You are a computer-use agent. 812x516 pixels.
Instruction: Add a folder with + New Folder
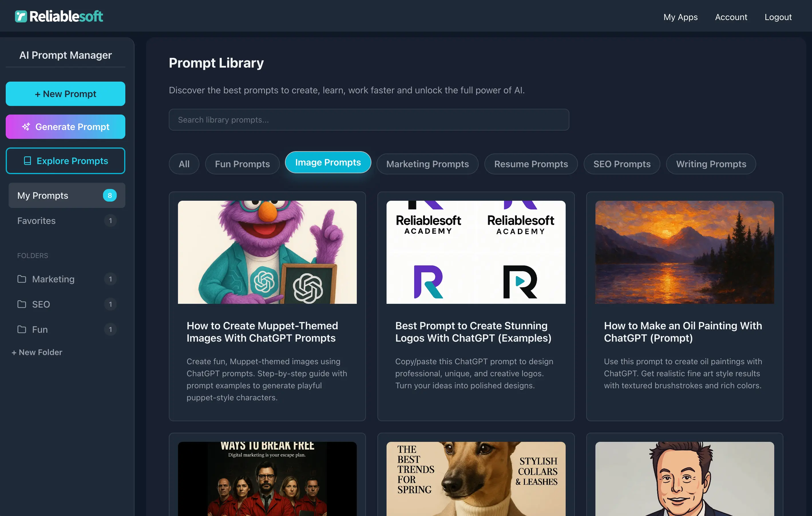pyautogui.click(x=37, y=352)
